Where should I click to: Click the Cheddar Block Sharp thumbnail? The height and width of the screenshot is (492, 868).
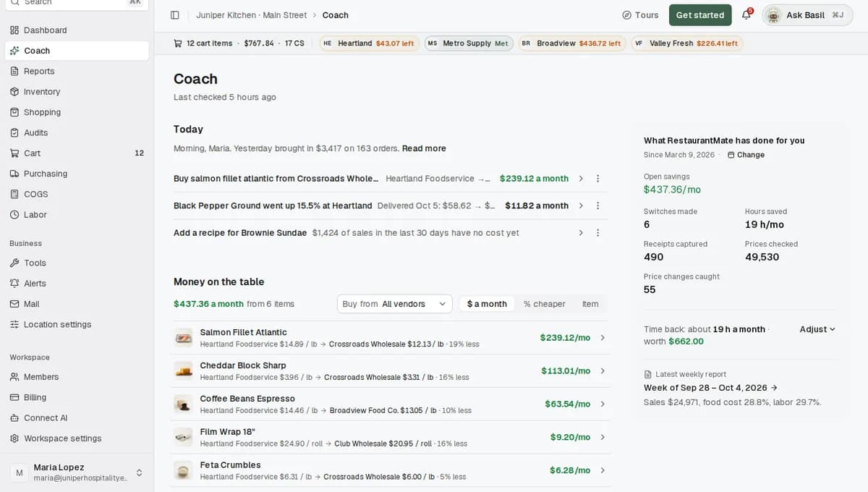pyautogui.click(x=184, y=371)
